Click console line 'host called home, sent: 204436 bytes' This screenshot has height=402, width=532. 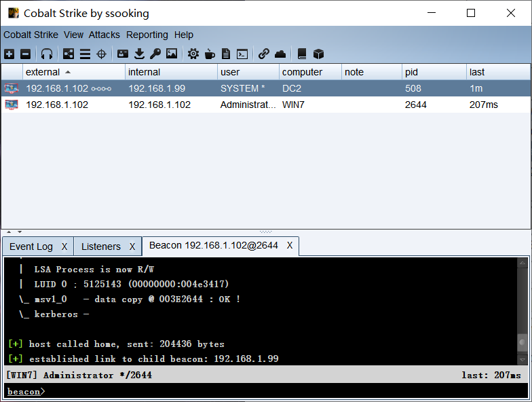pyautogui.click(x=117, y=344)
